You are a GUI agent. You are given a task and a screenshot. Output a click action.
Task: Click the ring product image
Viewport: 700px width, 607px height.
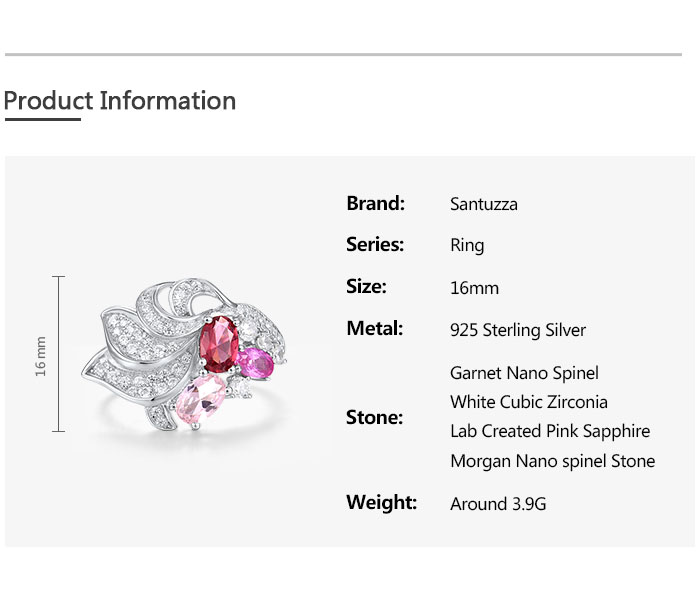tap(184, 355)
